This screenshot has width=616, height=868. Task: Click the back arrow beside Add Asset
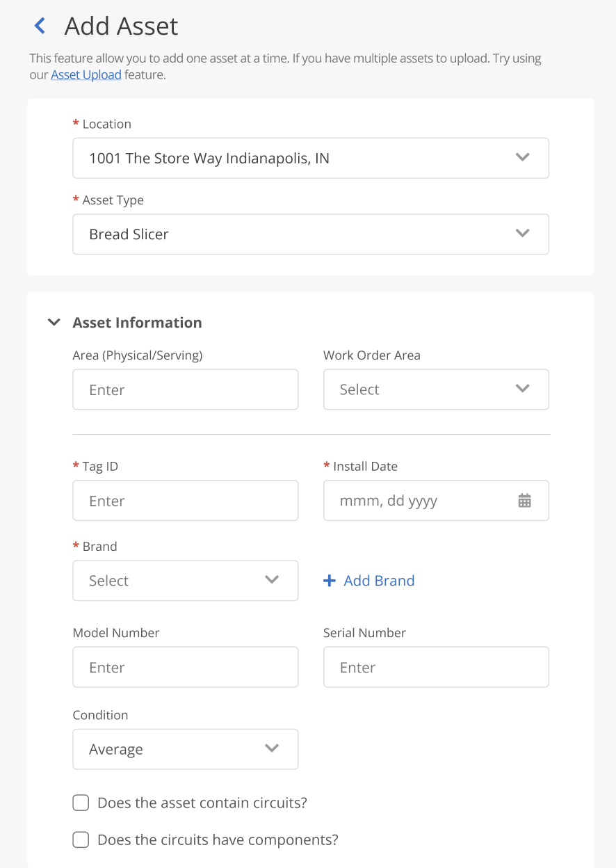click(x=40, y=26)
